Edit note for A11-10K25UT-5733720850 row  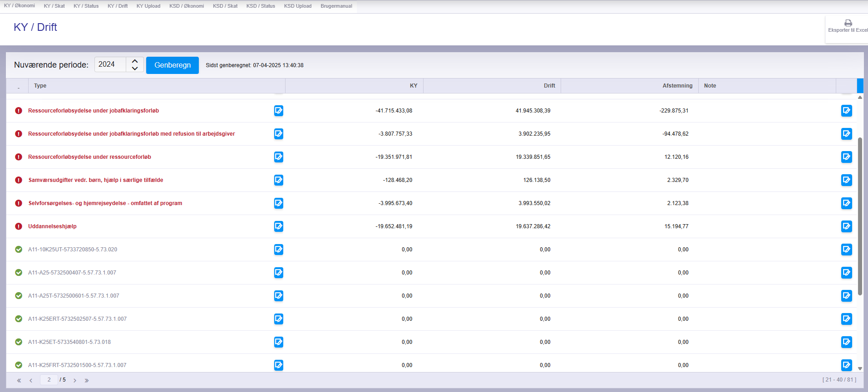point(847,250)
